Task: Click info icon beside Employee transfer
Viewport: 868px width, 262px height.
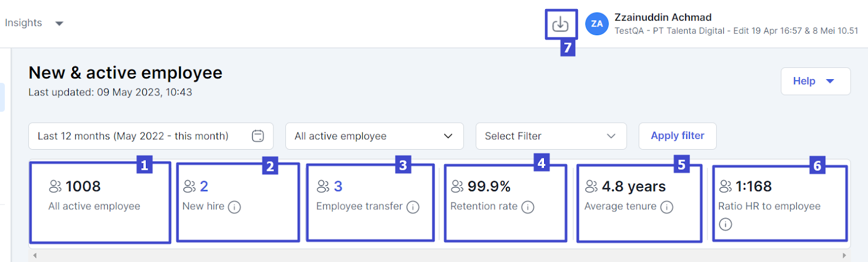Action: (x=413, y=207)
